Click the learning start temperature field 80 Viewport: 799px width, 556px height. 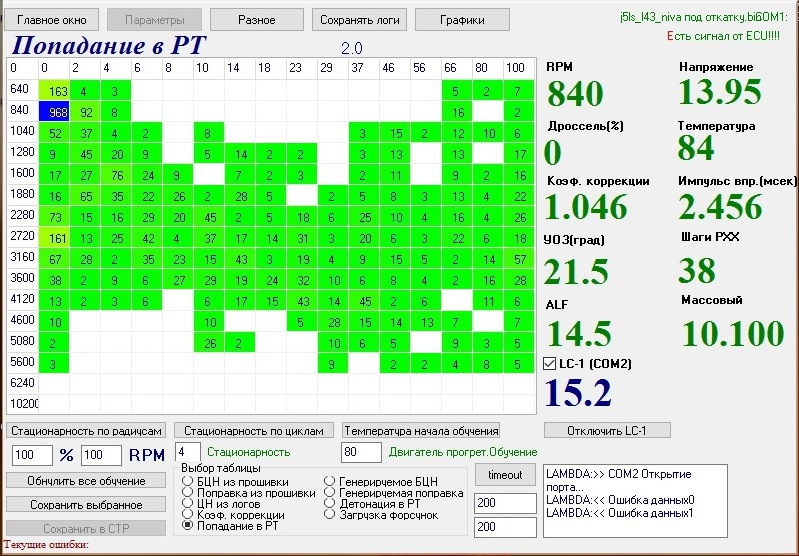point(361,452)
